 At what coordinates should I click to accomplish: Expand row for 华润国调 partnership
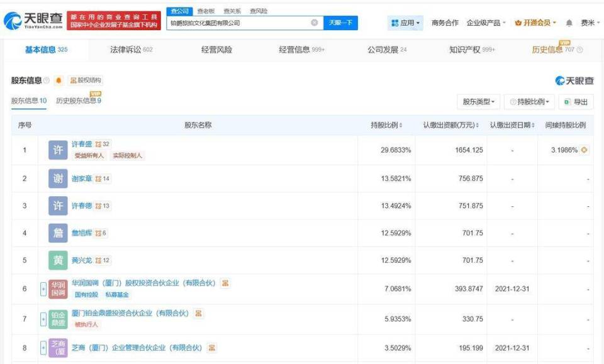(43, 287)
